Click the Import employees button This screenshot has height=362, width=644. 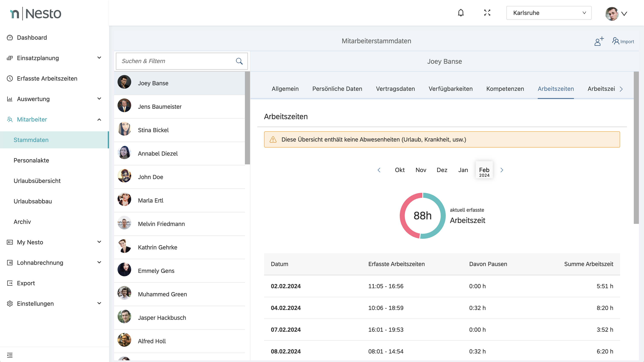click(x=623, y=41)
